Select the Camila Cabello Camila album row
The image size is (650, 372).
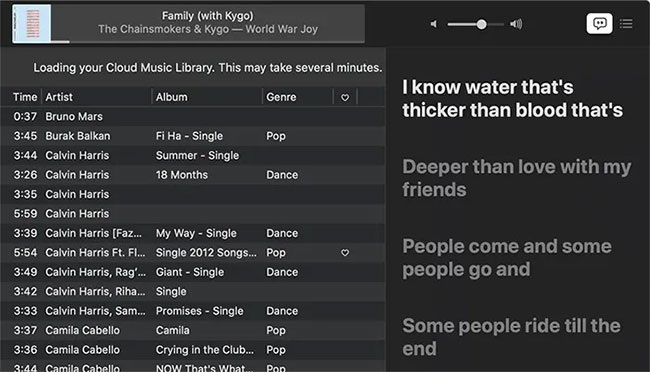tap(193, 331)
